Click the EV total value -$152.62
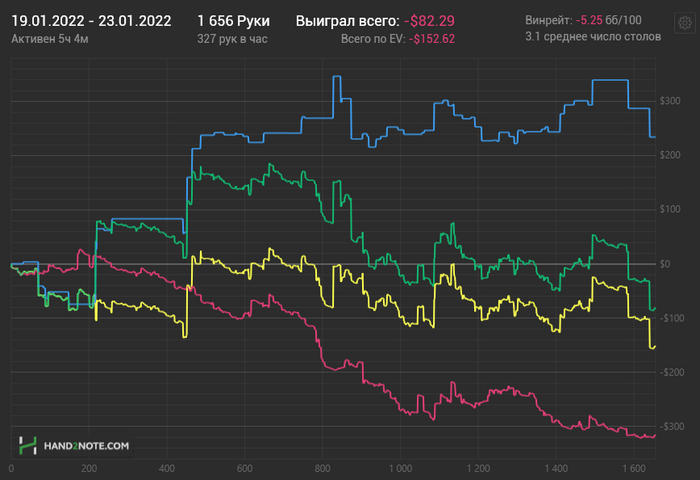This screenshot has width=700, height=480. [432, 39]
